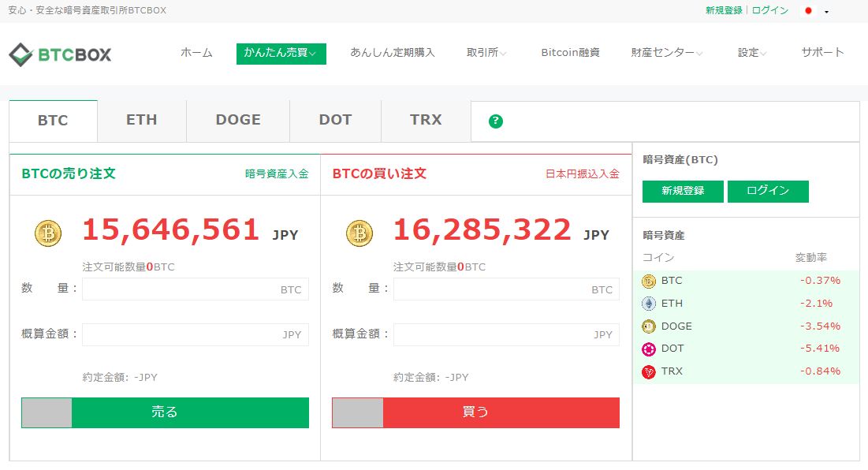Click the BTC row label in asset list
Screen dimensions: 868x470
pyautogui.click(x=672, y=281)
